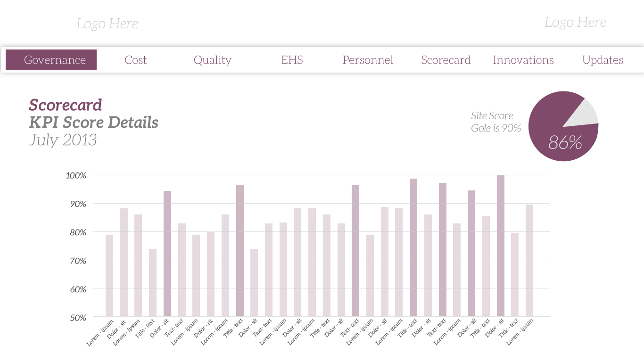Switch to the Innovations tab
This screenshot has width=644, height=362.
(x=523, y=60)
